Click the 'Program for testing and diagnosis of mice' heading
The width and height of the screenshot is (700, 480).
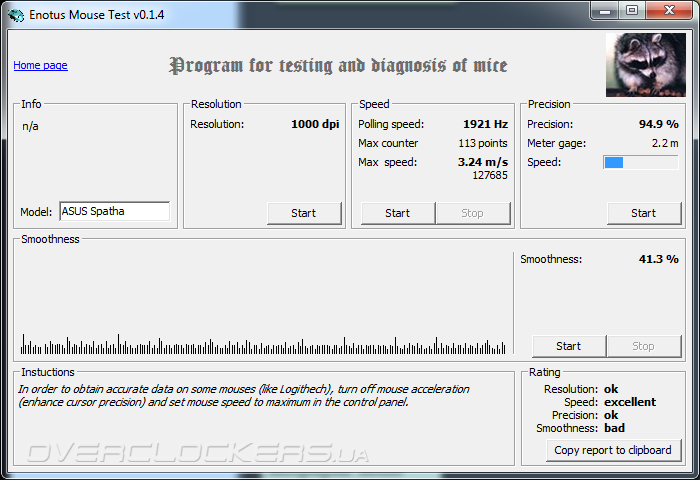(x=338, y=66)
